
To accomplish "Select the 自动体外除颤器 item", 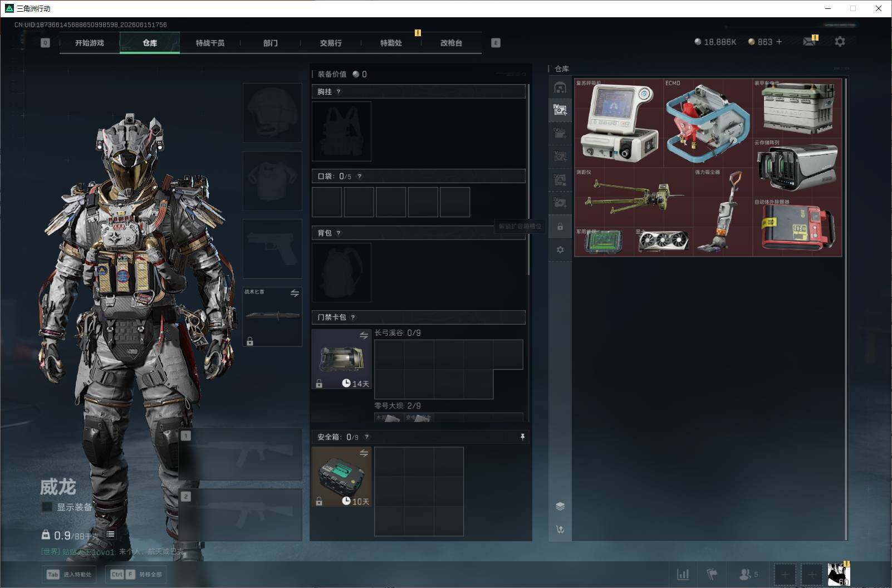I will coord(797,227).
